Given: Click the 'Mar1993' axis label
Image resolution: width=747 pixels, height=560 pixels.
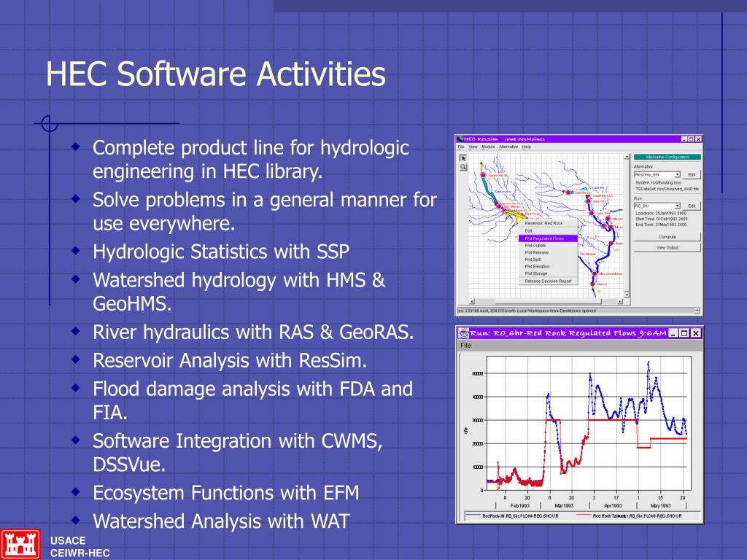Looking at the screenshot, I should click(564, 506).
